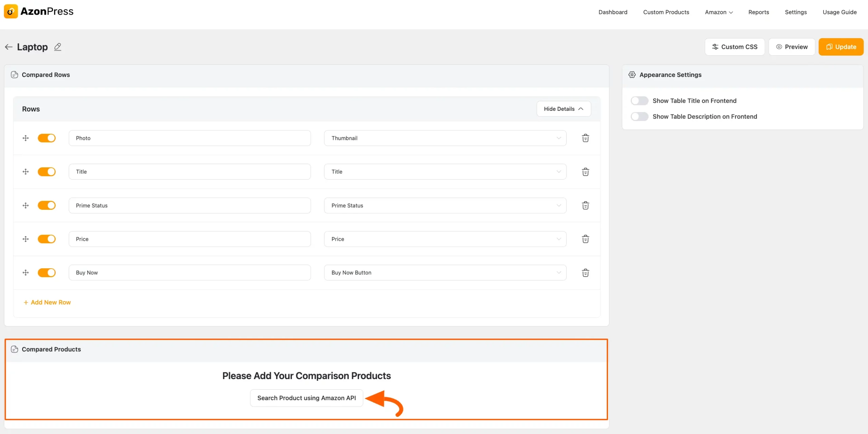Click the AzonPress logo
The width and height of the screenshot is (868, 434).
pyautogui.click(x=38, y=11)
